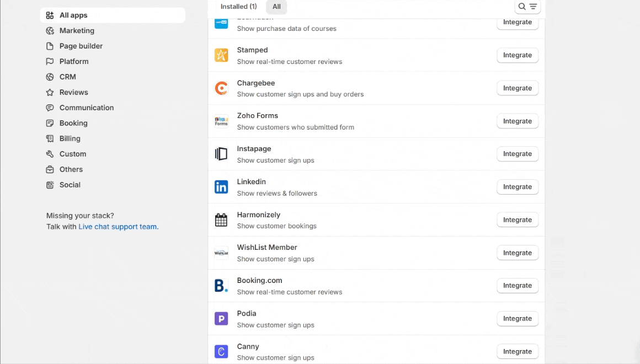Click 'Show customers who submitted form' text
This screenshot has height=364, width=640.
[x=296, y=127]
